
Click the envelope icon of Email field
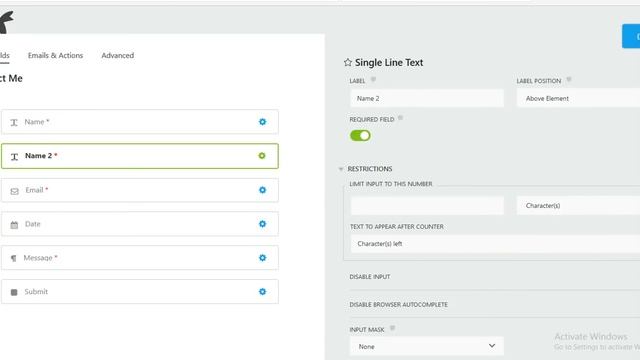(x=14, y=191)
